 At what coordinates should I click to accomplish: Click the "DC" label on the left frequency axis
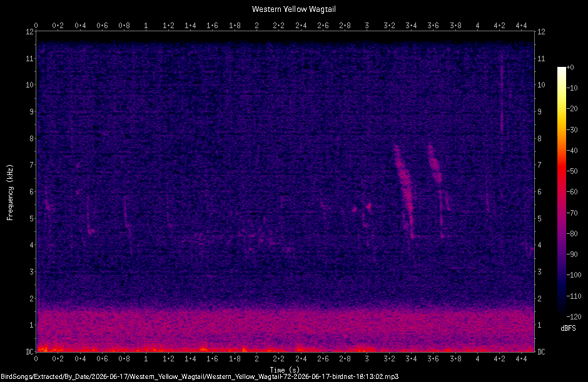(x=29, y=351)
